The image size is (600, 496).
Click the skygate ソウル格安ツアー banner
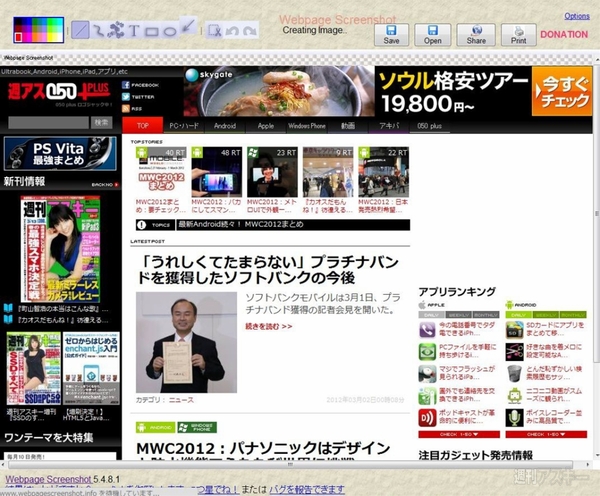tap(357, 91)
